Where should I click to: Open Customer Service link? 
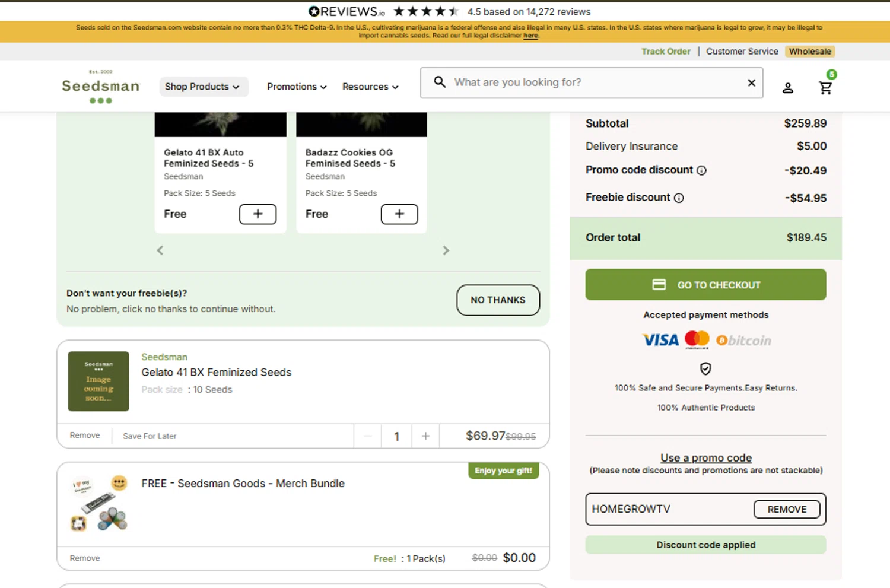[x=742, y=52]
